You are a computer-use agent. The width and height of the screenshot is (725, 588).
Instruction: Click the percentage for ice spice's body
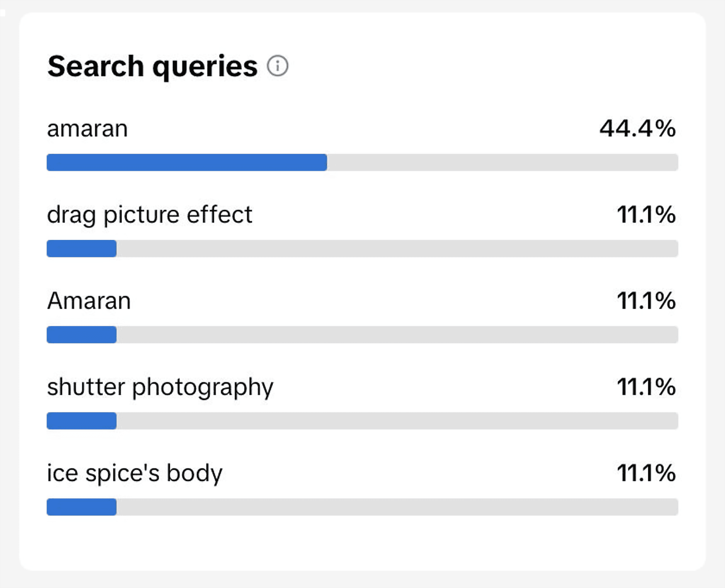[646, 473]
